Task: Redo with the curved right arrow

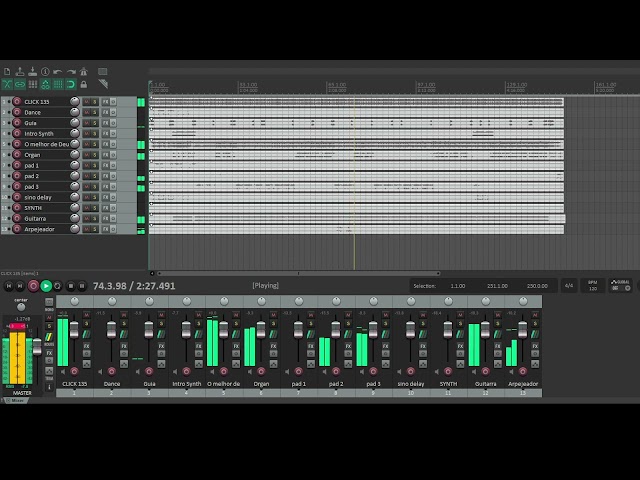Action: 71,72
